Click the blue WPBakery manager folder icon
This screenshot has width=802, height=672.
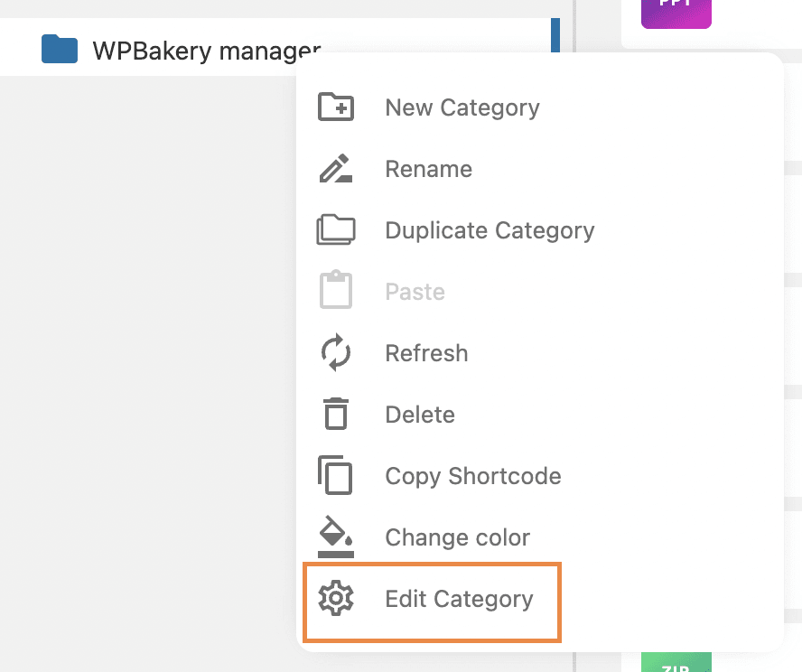(60, 50)
